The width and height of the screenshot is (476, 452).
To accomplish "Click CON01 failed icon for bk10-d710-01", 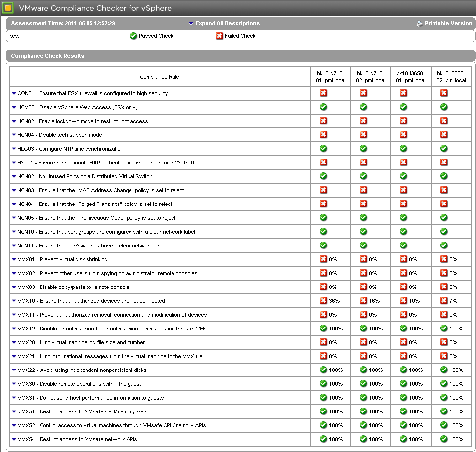I will 323,93.
